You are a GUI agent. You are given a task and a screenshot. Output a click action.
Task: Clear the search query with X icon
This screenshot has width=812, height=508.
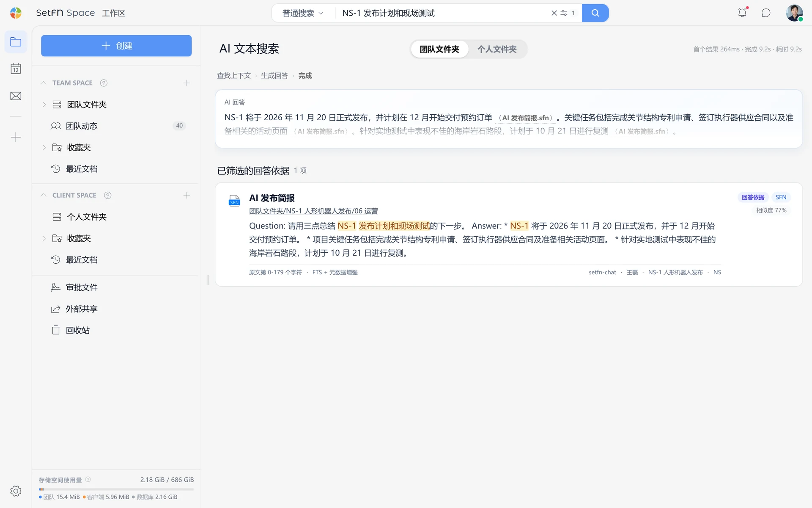[554, 13]
